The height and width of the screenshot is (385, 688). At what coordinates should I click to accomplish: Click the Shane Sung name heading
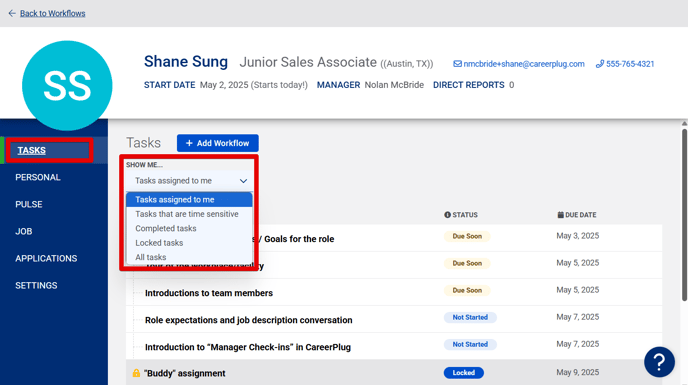click(186, 62)
